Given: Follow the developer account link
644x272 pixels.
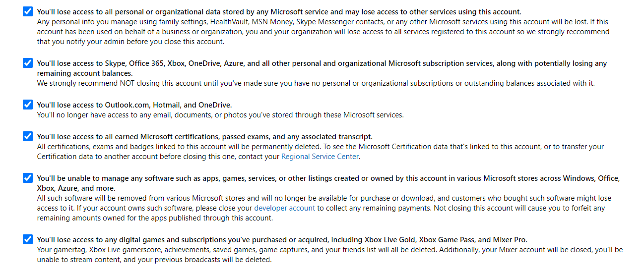Looking at the screenshot, I should point(284,208).
